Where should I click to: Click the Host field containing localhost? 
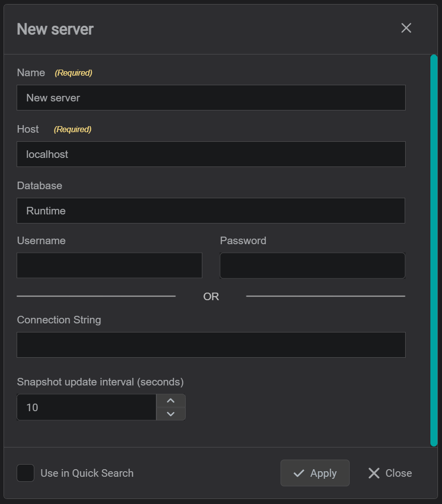[211, 154]
